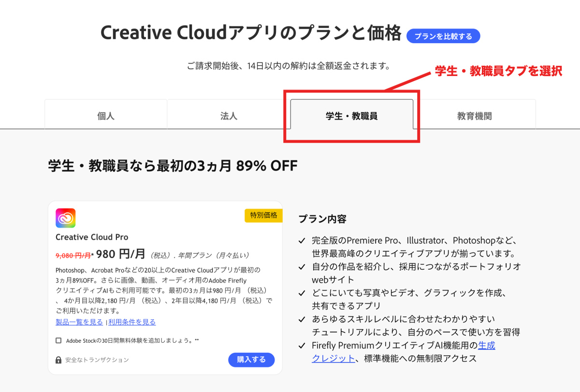Select the 教育機関 tab
This screenshot has height=392, width=580.
(475, 116)
